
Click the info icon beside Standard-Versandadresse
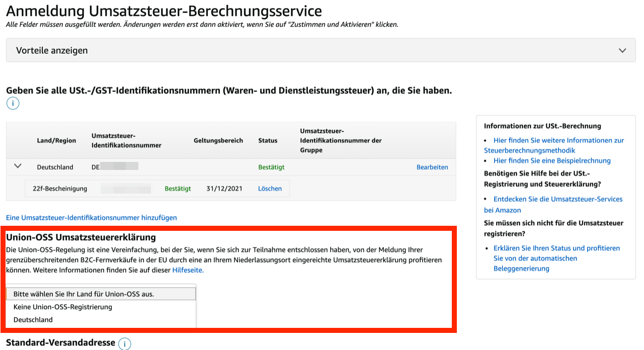(124, 344)
